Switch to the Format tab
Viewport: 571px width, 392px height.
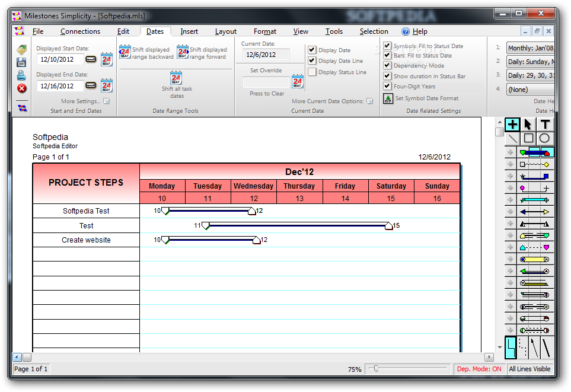point(264,31)
